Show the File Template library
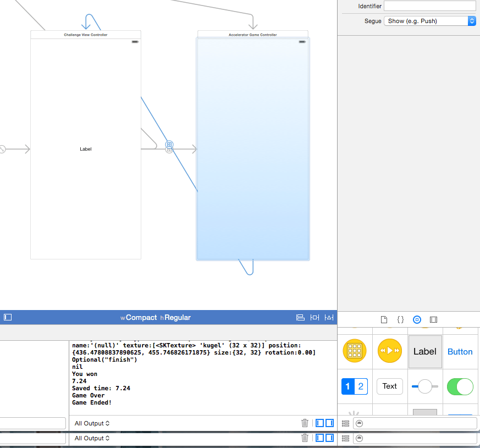 [384, 320]
